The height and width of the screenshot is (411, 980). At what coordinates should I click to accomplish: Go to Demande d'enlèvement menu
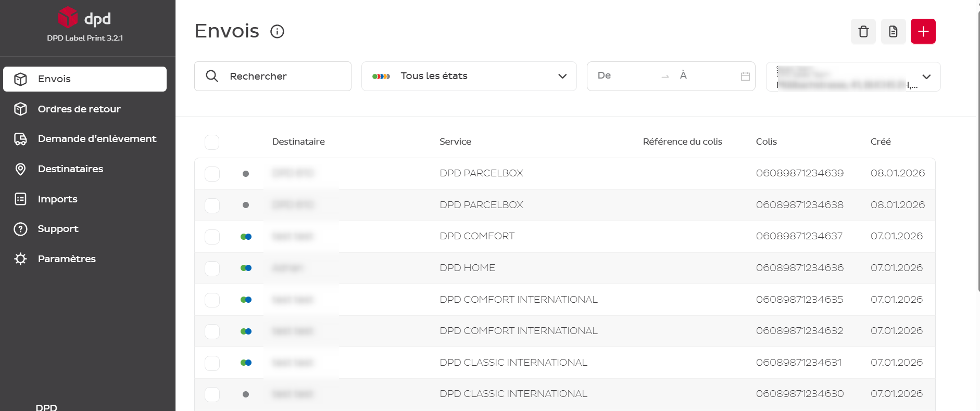pos(97,139)
